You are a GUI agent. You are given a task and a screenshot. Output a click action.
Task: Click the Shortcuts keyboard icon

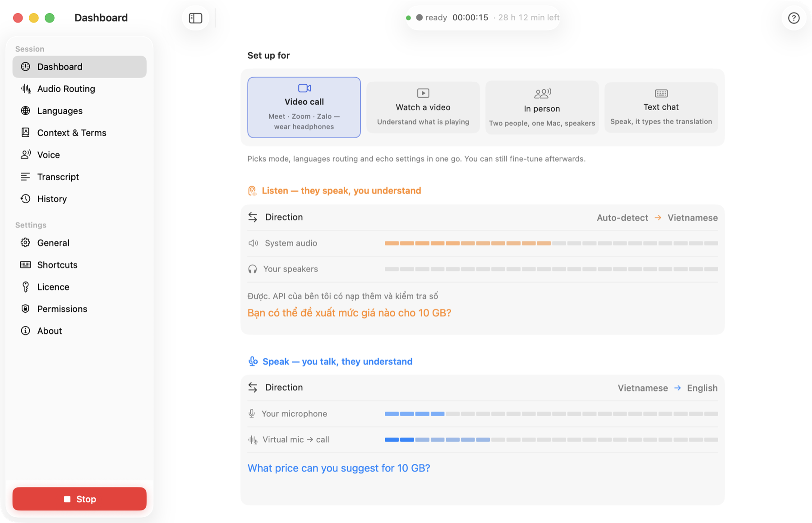(26, 265)
